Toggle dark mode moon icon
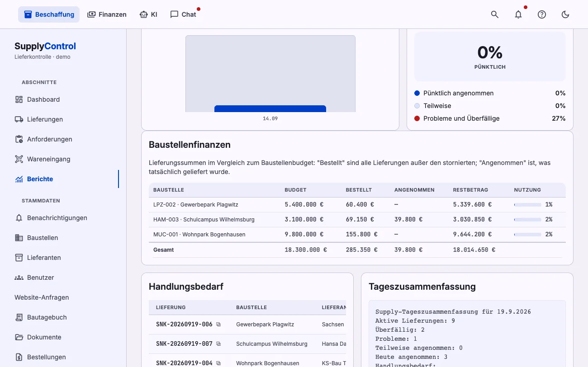Viewport: 588px width, 367px height. tap(565, 14)
